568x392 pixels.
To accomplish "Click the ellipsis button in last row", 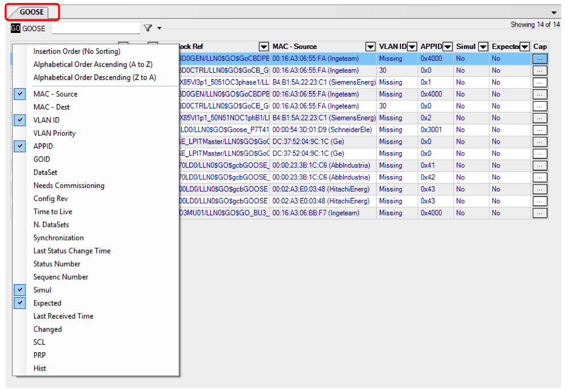I will pyautogui.click(x=540, y=214).
